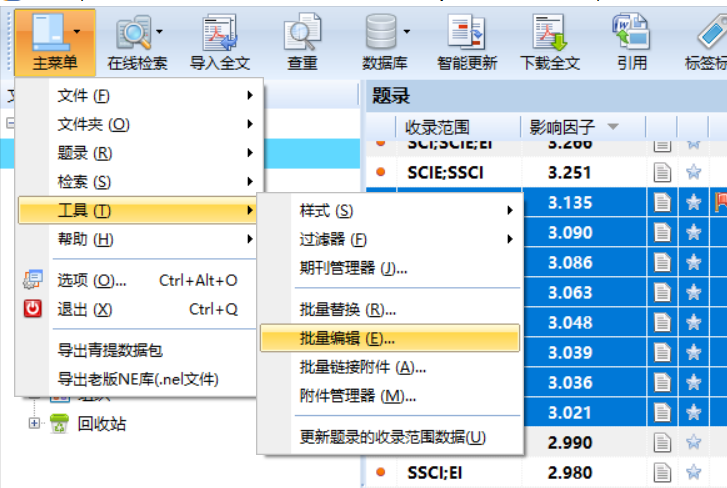Click the red 退出 power icon

pyautogui.click(x=32, y=309)
